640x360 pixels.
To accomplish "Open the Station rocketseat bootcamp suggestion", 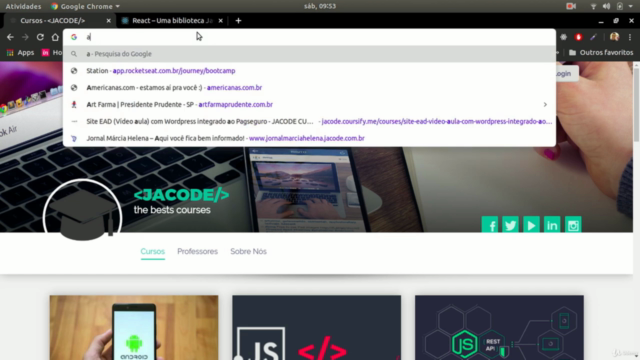I will coord(309,71).
